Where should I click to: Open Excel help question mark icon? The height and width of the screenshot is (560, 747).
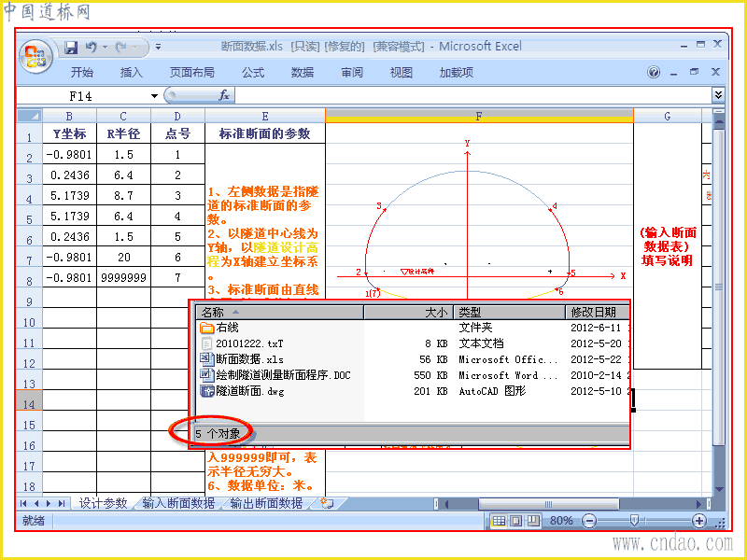[654, 72]
